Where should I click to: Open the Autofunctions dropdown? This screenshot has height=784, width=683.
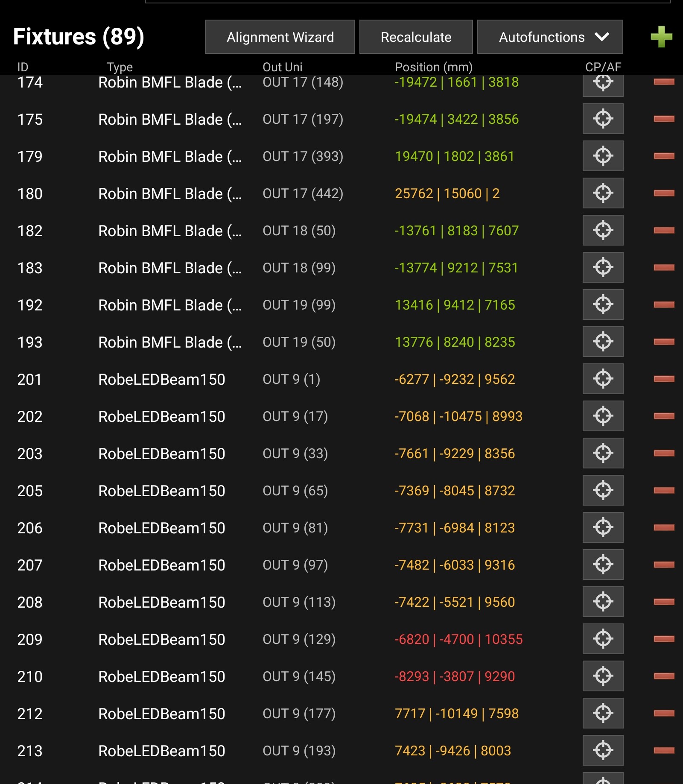(x=550, y=37)
